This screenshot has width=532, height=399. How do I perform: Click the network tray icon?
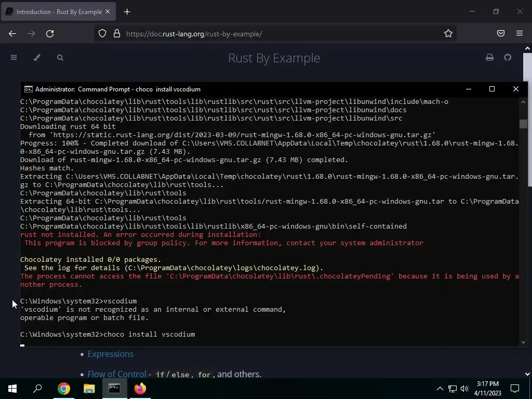[x=453, y=389]
